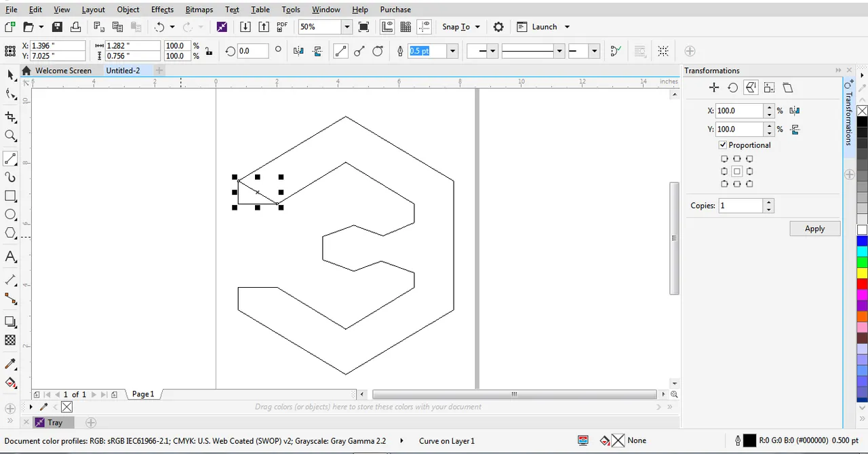Viewport: 868px width, 454px height.
Task: Publish to PDF using the PDF icon
Action: pos(282,27)
